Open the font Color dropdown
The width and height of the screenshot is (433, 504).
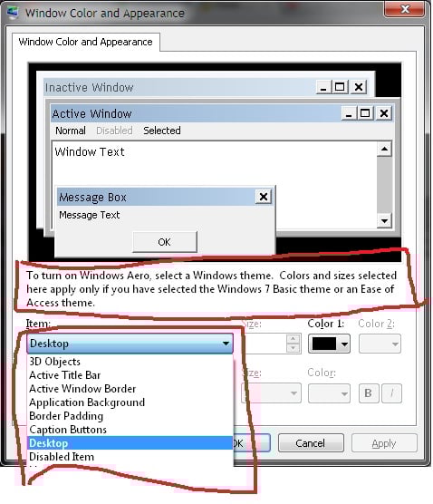pyautogui.click(x=329, y=393)
